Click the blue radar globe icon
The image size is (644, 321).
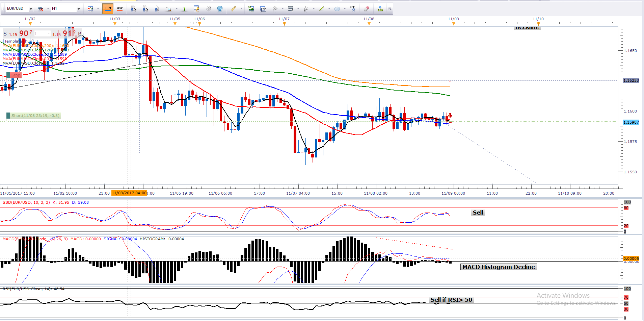(x=220, y=9)
